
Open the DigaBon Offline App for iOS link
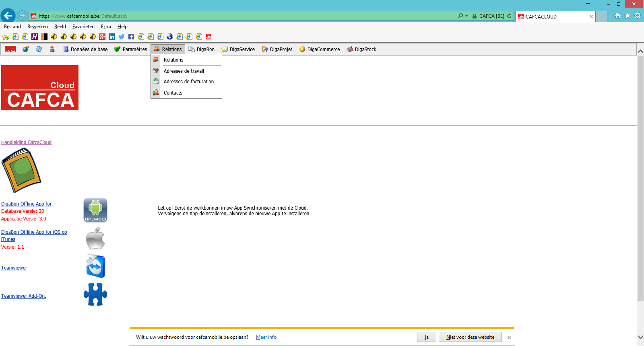tap(34, 236)
